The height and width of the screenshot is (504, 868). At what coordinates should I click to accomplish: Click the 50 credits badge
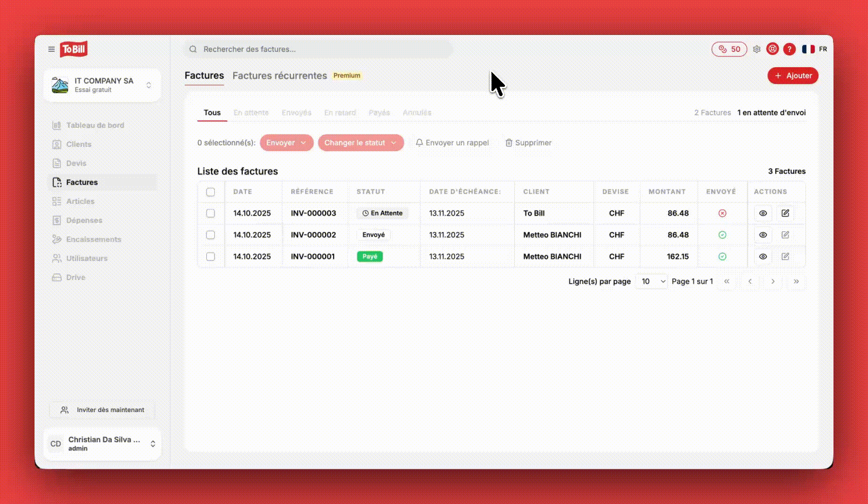coord(729,49)
